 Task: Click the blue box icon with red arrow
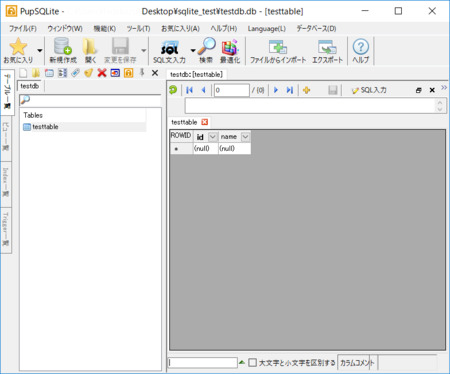(x=115, y=73)
